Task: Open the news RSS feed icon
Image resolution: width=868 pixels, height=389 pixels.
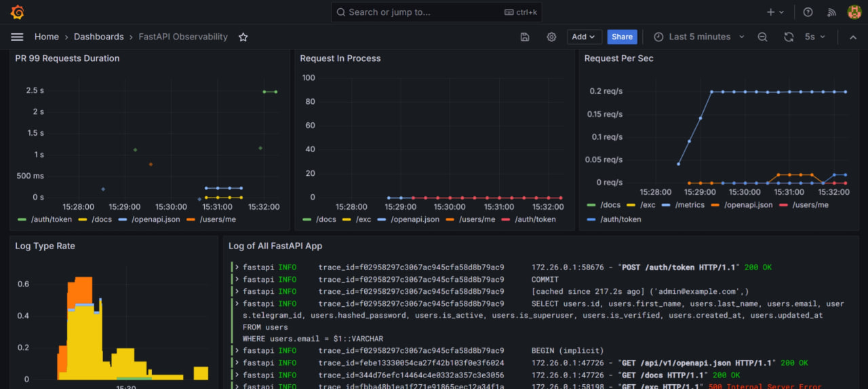Action: point(831,12)
